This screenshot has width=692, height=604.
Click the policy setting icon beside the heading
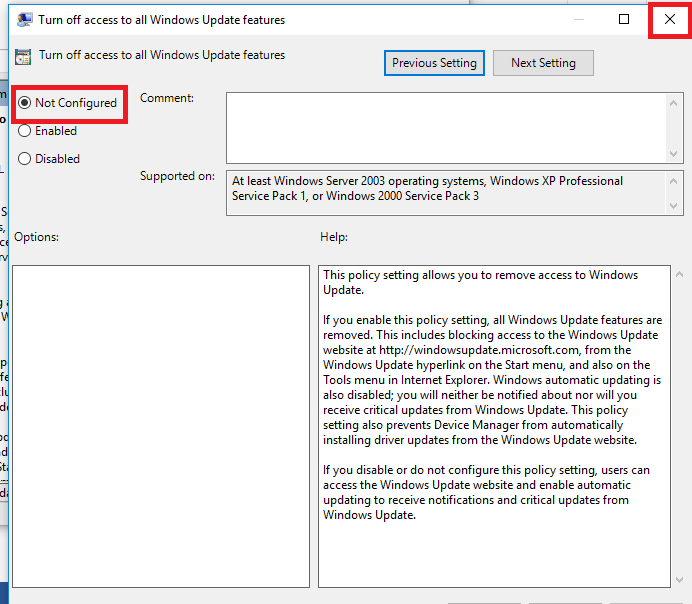click(22, 57)
